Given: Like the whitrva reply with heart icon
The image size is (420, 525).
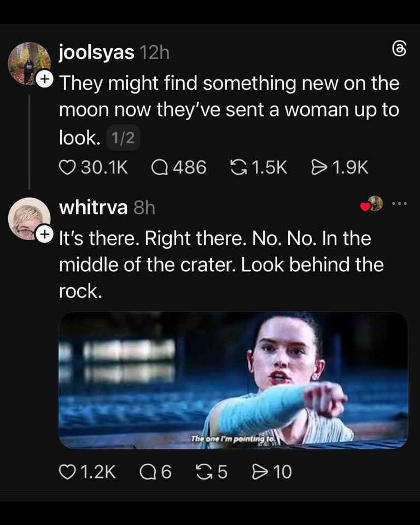Looking at the screenshot, I should (66, 471).
